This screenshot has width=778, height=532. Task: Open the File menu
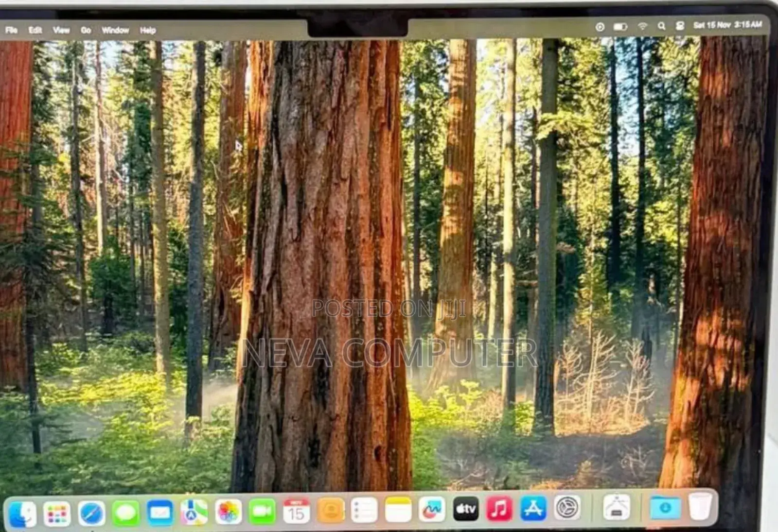click(x=11, y=30)
